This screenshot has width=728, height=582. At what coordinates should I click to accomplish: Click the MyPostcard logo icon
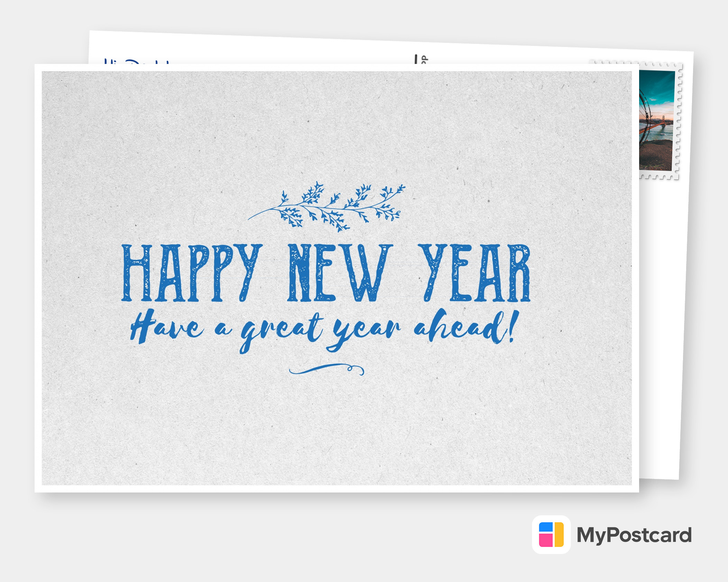[551, 535]
